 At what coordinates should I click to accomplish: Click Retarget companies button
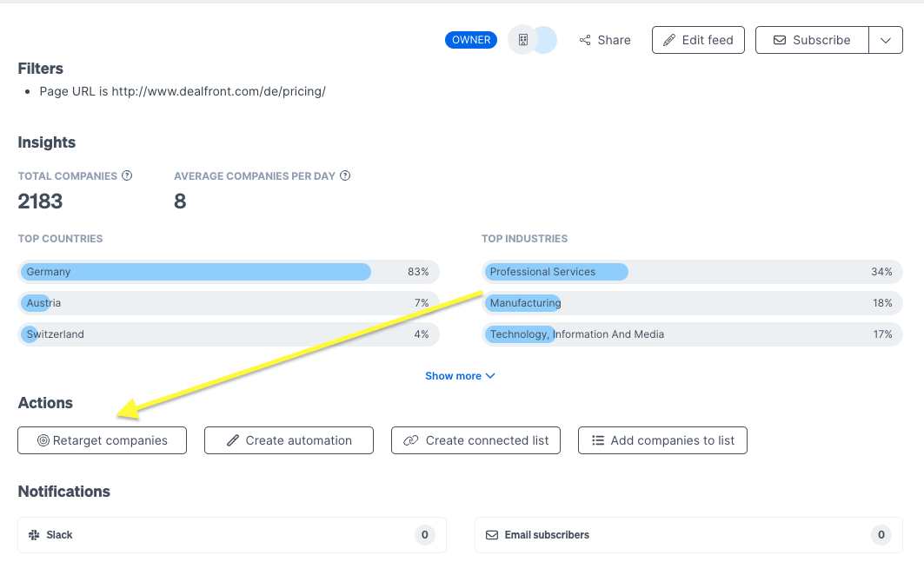[102, 440]
